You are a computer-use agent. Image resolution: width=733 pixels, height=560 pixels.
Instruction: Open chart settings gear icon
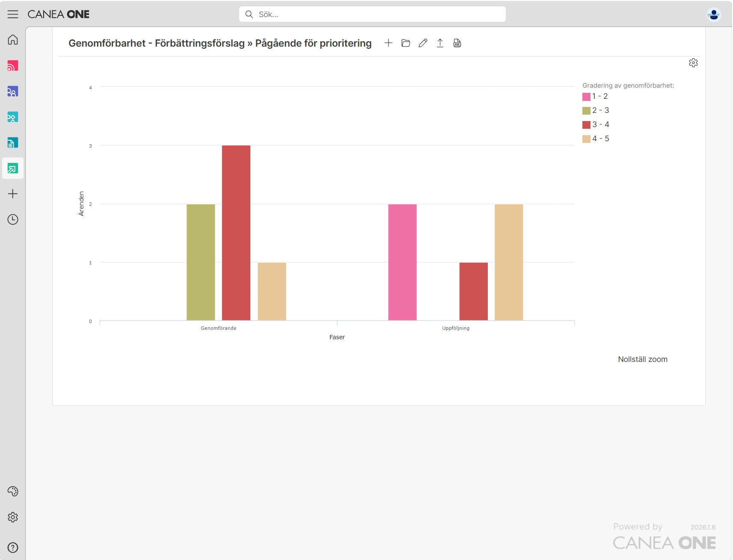coord(693,63)
